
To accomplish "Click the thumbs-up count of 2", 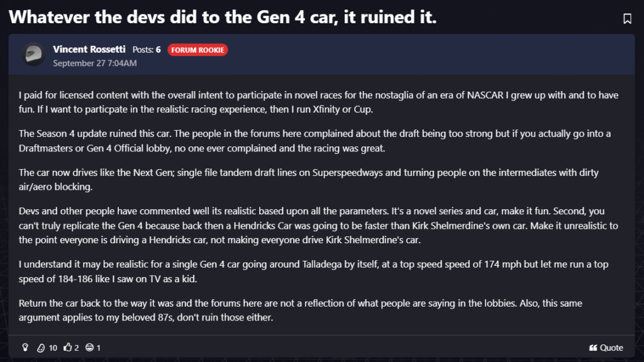I will [x=77, y=348].
